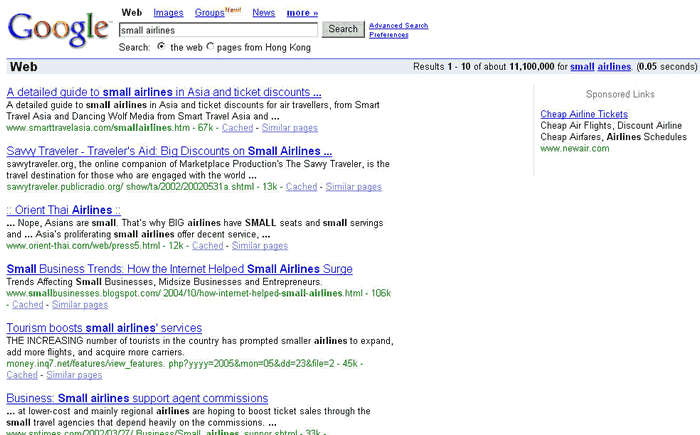Open the Images tab
This screenshot has width=700, height=435.
click(168, 13)
